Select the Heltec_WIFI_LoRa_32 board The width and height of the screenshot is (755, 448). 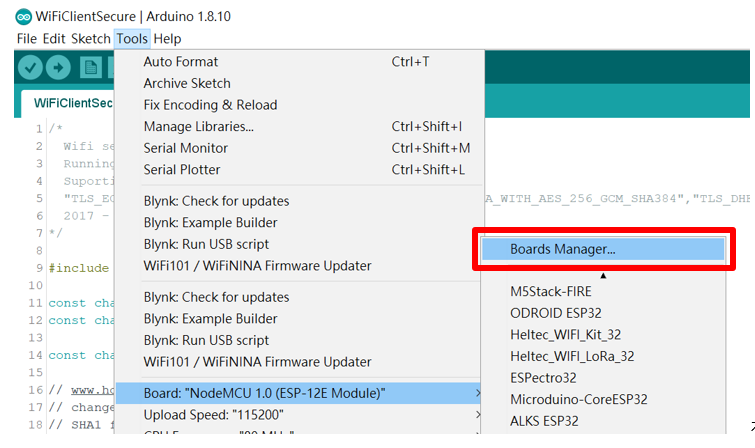(x=603, y=356)
